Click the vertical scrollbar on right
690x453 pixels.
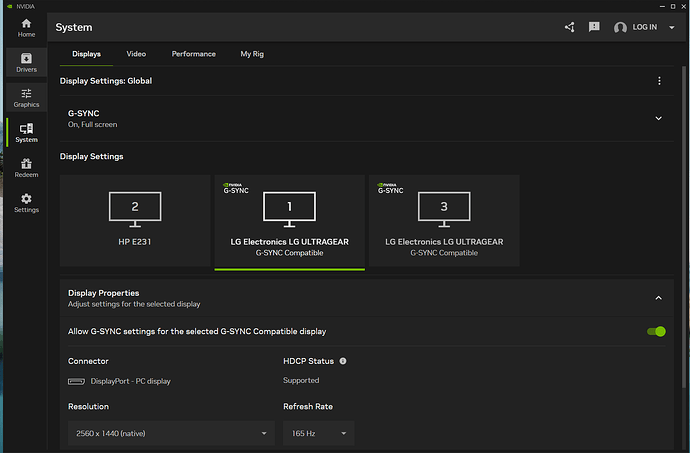click(x=683, y=227)
